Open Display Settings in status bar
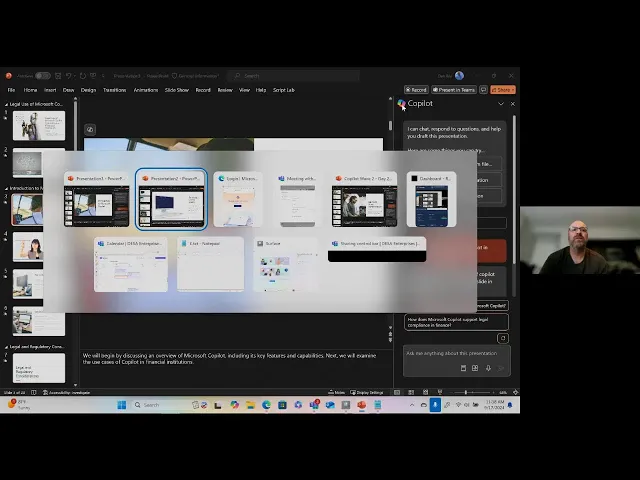640x480 pixels. click(x=367, y=393)
